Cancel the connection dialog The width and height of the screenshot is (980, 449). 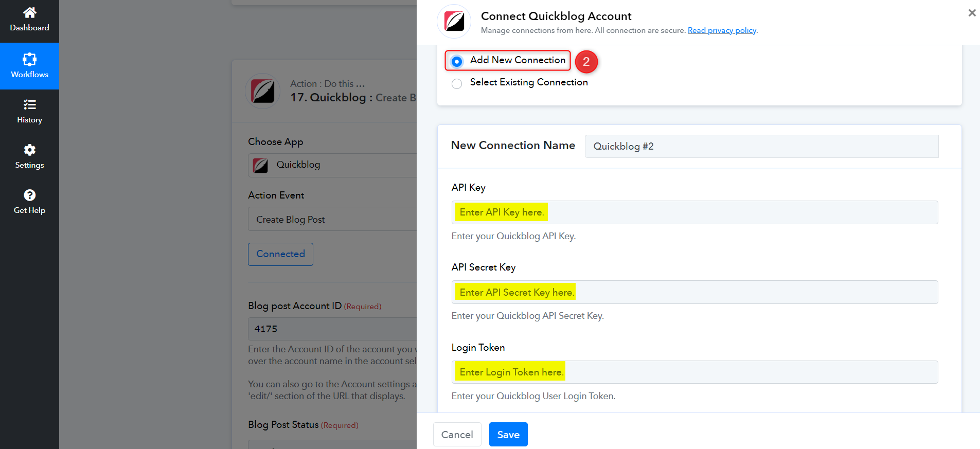point(457,435)
